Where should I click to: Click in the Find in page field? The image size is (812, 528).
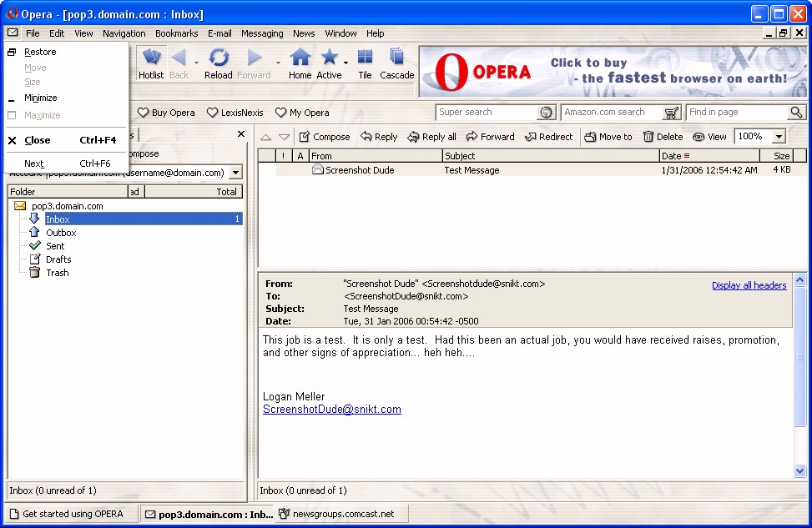[x=738, y=112]
